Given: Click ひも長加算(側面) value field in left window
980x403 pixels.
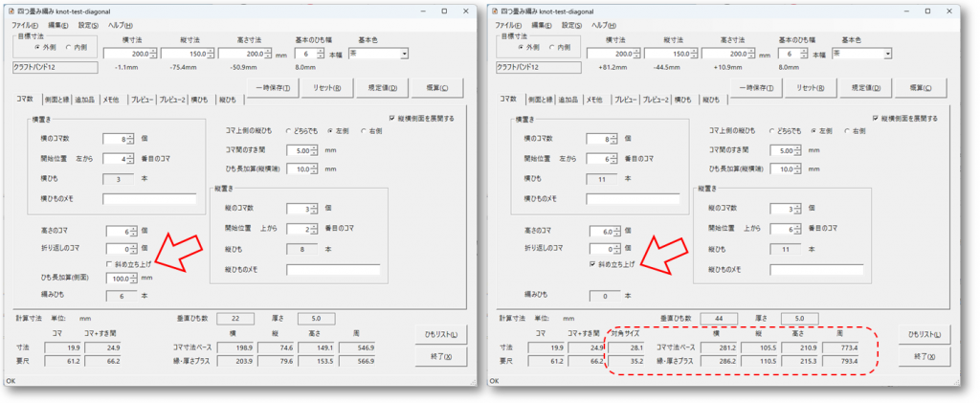Looking at the screenshot, I should click(x=122, y=278).
